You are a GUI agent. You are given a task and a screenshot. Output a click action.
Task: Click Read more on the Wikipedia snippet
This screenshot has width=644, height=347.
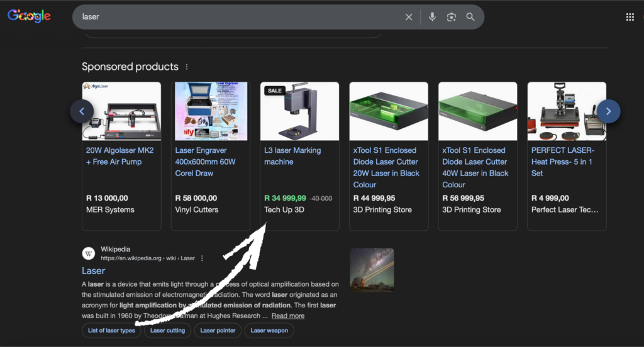288,316
